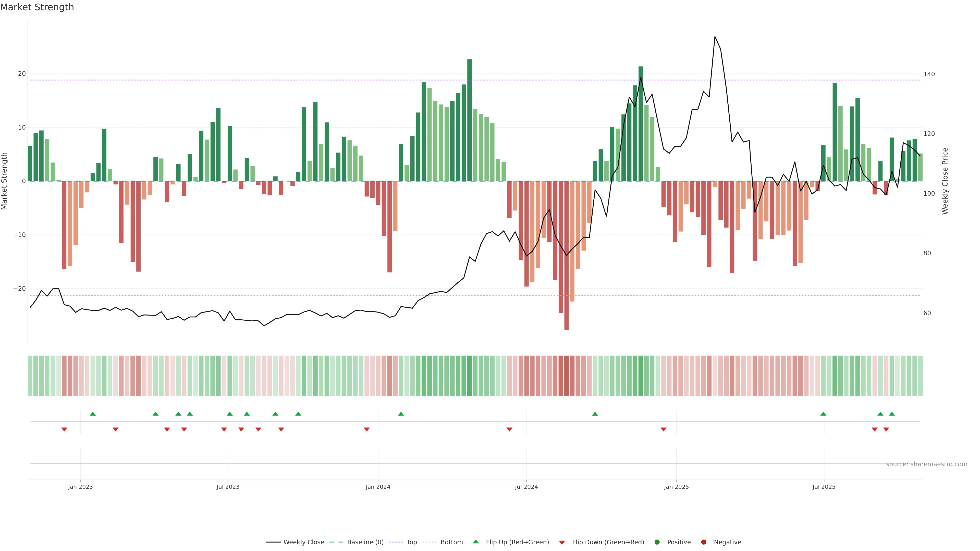Click the Positive green circle legend marker
980x551 pixels.
click(657, 542)
